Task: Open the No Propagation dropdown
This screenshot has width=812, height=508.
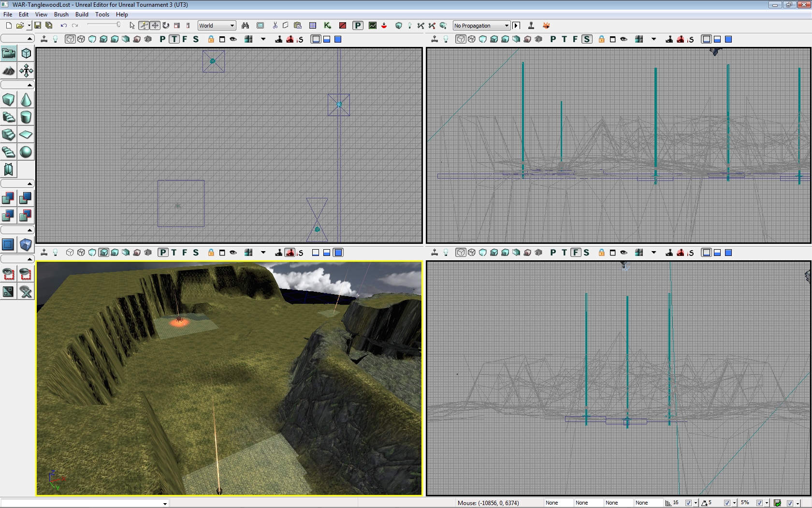Action: pyautogui.click(x=481, y=26)
